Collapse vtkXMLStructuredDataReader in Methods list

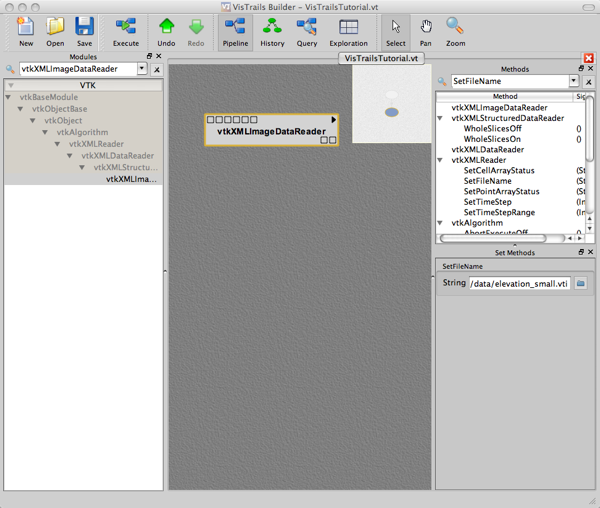[440, 118]
